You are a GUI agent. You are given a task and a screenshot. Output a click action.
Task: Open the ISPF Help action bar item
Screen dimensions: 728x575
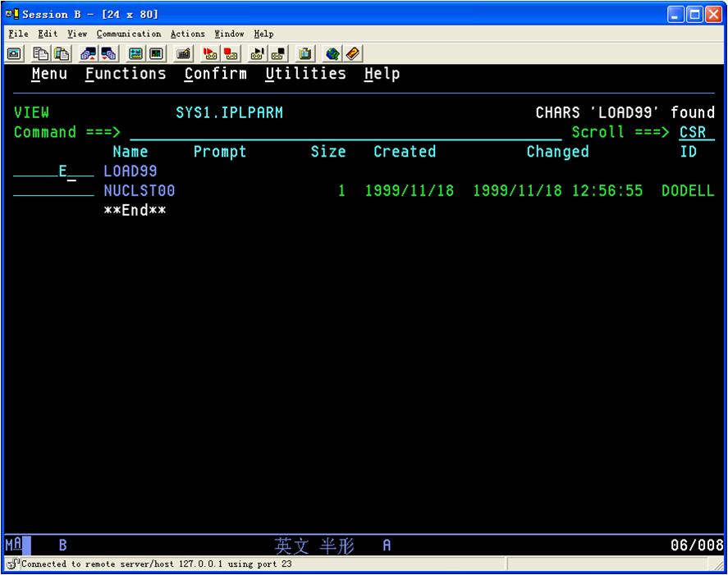coord(382,74)
